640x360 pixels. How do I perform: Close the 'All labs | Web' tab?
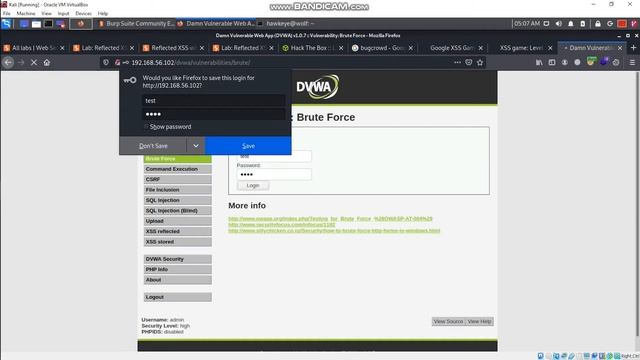(x=62, y=48)
